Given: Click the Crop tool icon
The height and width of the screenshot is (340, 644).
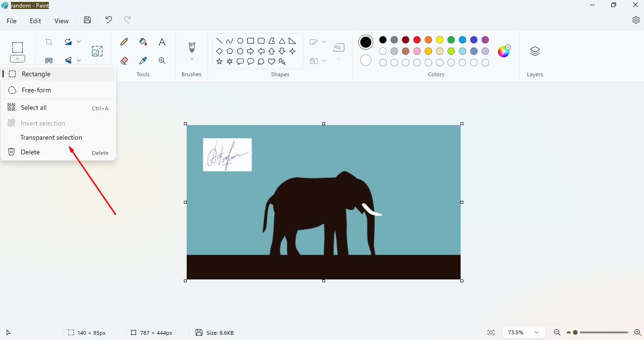Looking at the screenshot, I should 48,42.
